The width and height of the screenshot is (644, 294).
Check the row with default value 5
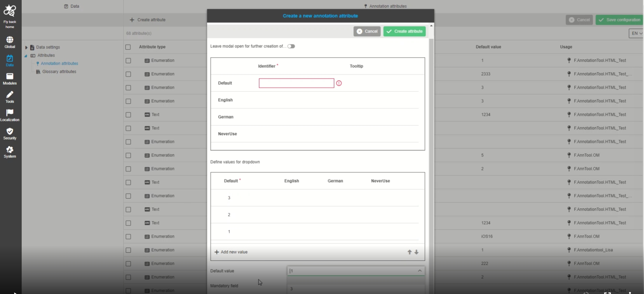(x=128, y=155)
